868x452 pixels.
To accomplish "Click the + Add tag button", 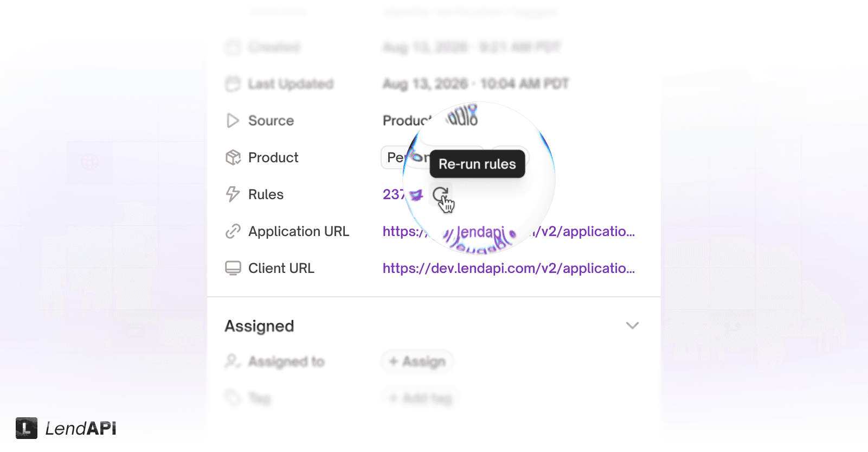I will tap(420, 398).
